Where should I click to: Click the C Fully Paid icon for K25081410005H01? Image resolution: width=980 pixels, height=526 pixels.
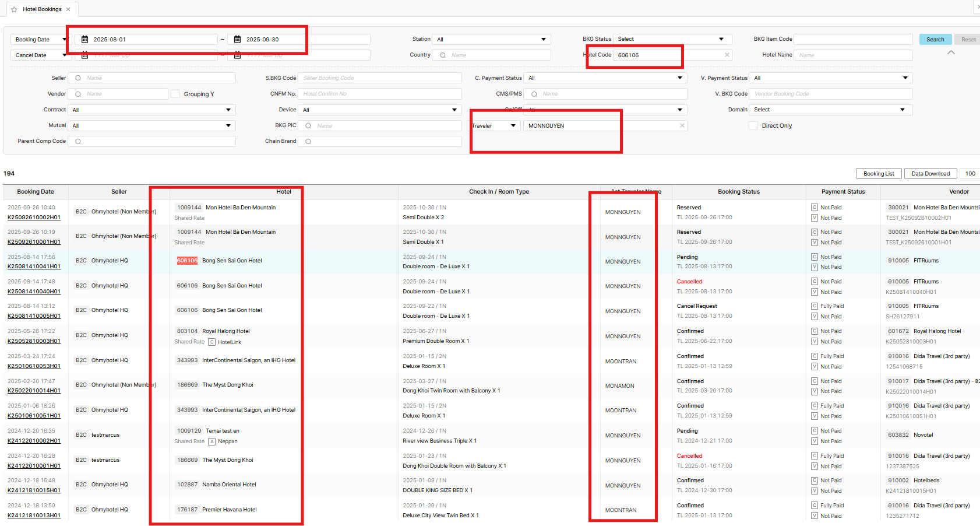tap(815, 306)
